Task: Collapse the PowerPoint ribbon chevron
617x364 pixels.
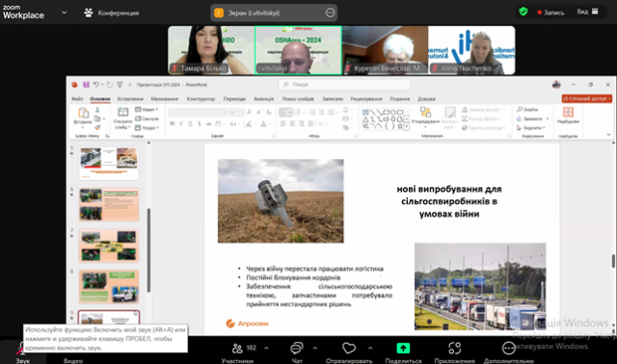Action: (608, 135)
